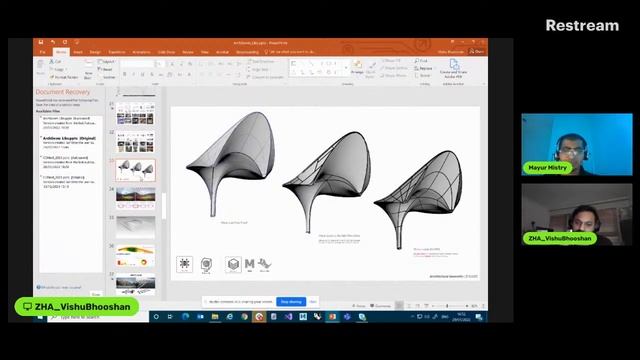The image size is (640, 360).
Task: Click the M logo icon on slide
Action: 249,264
